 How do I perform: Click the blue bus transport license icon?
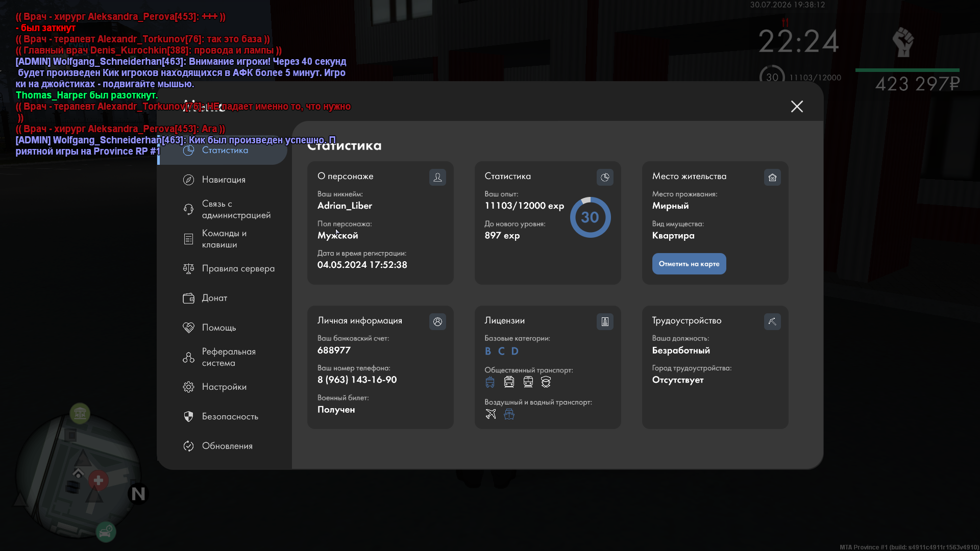[x=490, y=382]
